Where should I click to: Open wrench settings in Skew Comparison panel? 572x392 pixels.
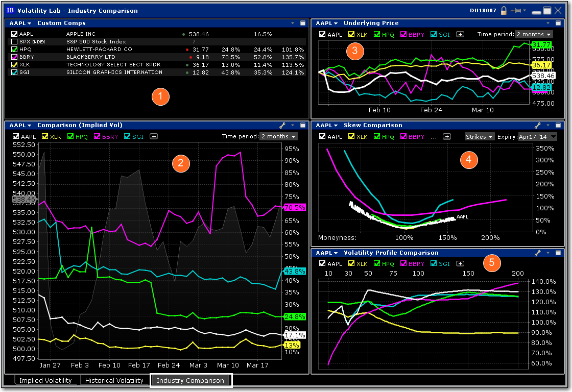[x=537, y=125]
